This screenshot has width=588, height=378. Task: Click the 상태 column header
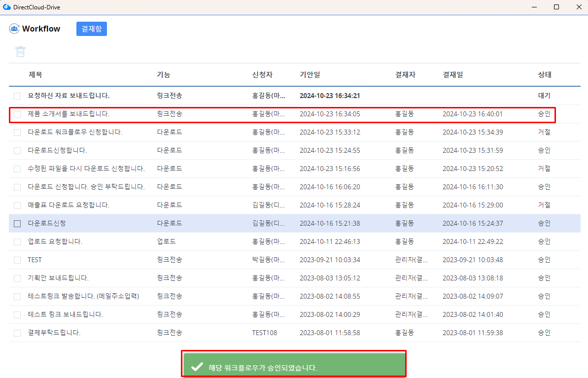(x=545, y=75)
